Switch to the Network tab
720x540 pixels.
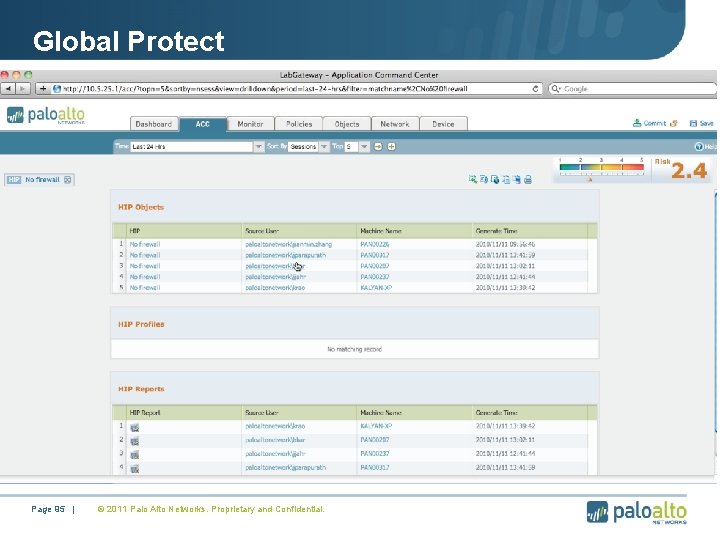click(395, 124)
